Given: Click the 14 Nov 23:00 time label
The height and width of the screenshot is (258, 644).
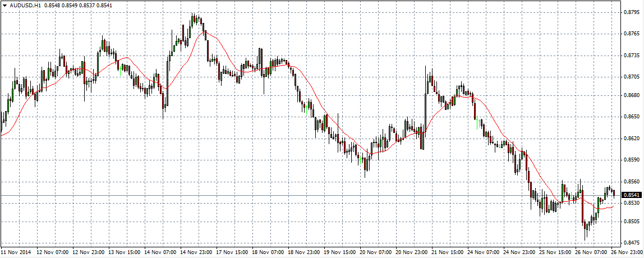Looking at the screenshot, I should 197,252.
